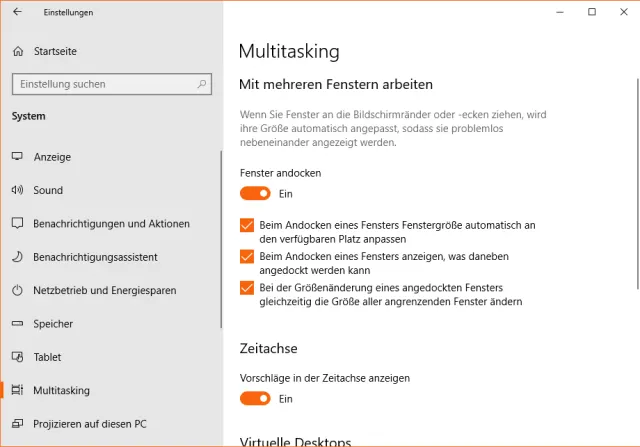Click the Speicher storage icon
This screenshot has height=447, width=640.
[17, 324]
